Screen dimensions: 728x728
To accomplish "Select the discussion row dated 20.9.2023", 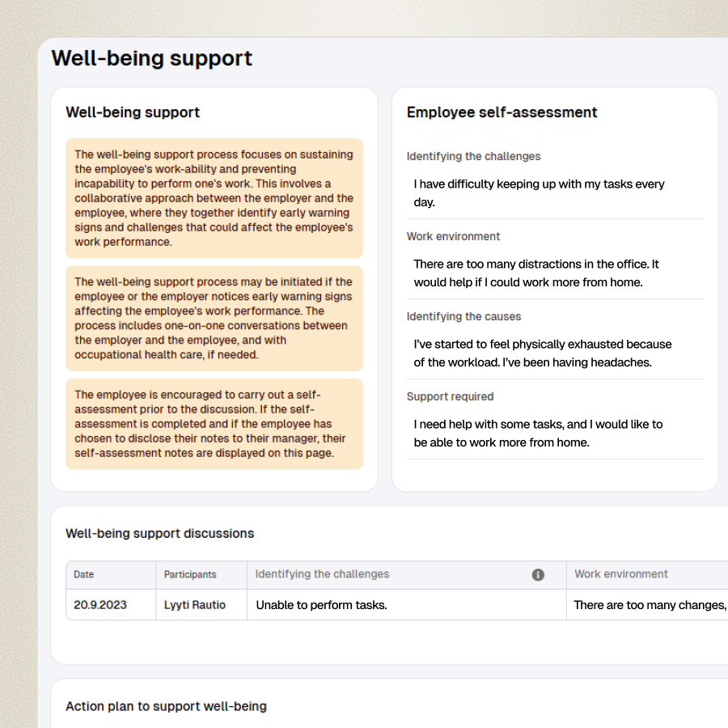I will pos(324,604).
